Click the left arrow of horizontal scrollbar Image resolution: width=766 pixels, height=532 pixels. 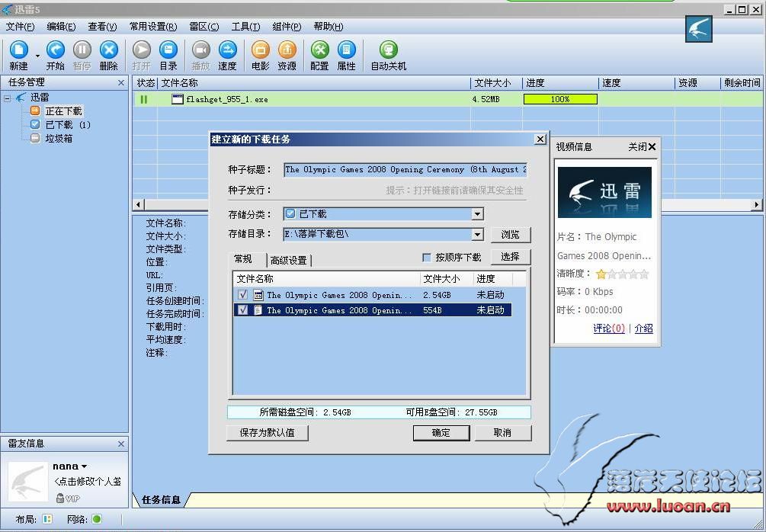[138, 204]
